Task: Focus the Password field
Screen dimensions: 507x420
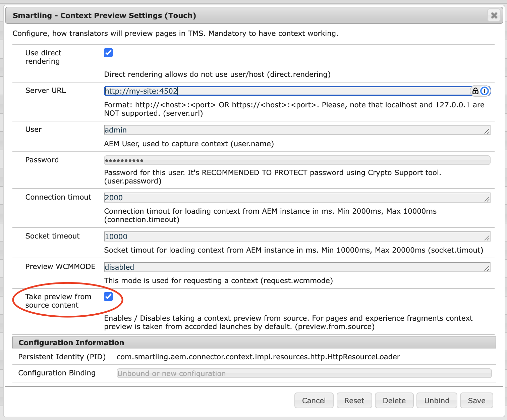Action: pos(268,160)
